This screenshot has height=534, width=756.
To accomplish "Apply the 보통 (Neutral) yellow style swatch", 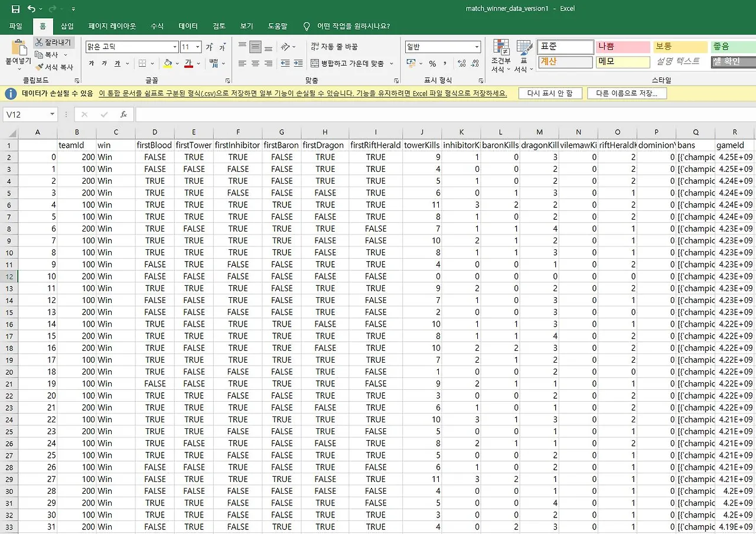I will click(x=680, y=47).
